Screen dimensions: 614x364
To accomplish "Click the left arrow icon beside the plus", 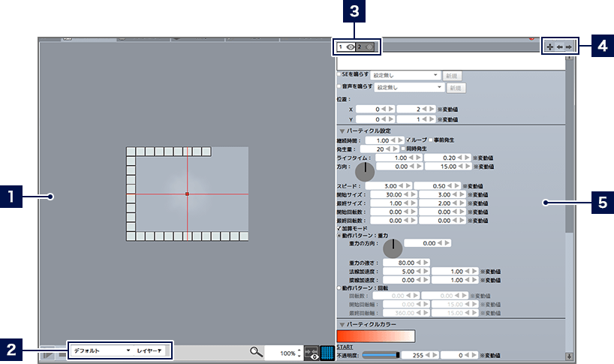I will pos(559,47).
